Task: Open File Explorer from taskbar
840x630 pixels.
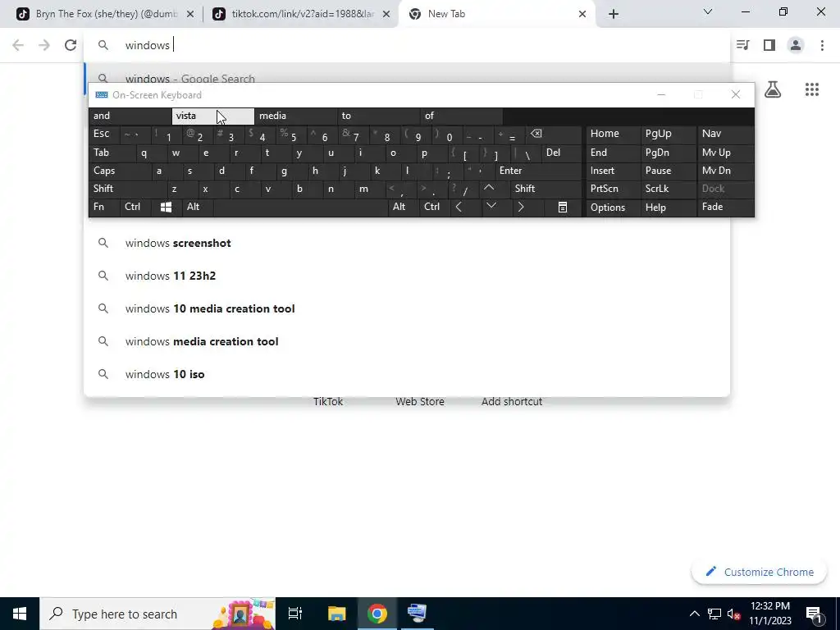Action: pyautogui.click(x=336, y=614)
